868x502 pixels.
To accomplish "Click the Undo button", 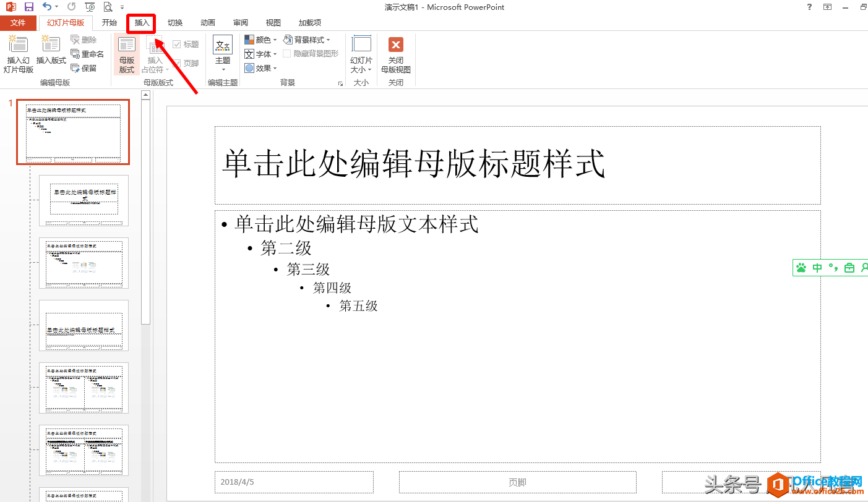I will point(46,7).
